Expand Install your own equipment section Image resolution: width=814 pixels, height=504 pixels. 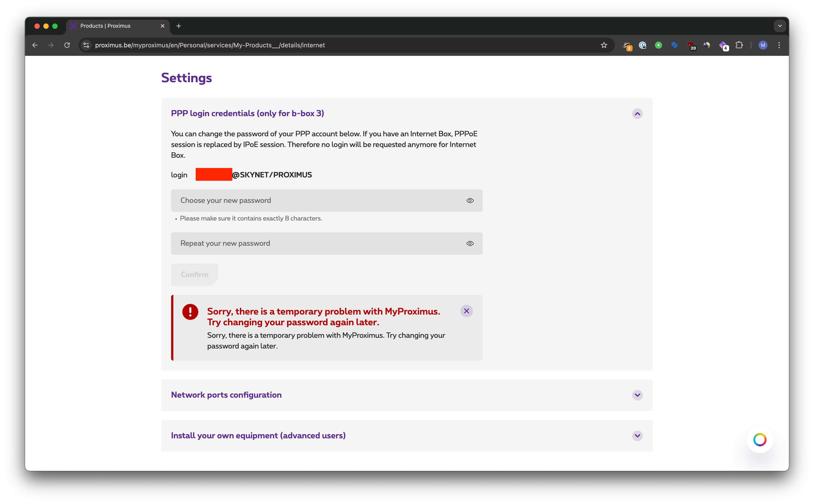[637, 436]
